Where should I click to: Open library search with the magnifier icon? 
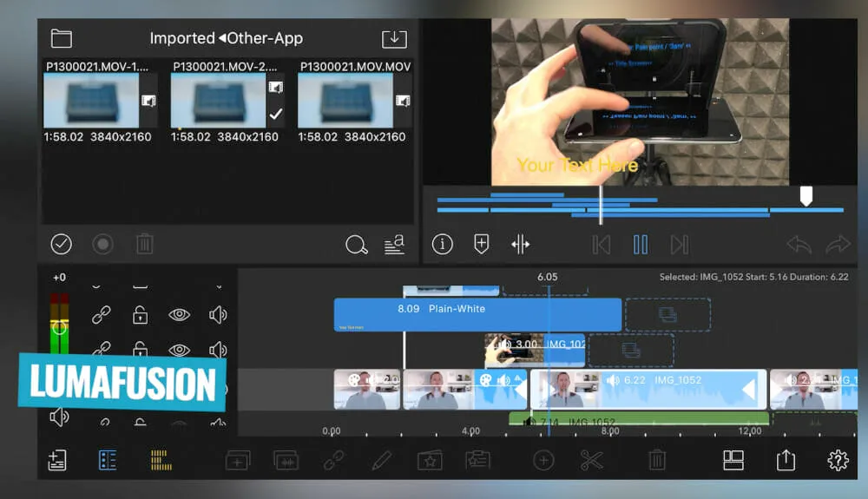click(356, 246)
